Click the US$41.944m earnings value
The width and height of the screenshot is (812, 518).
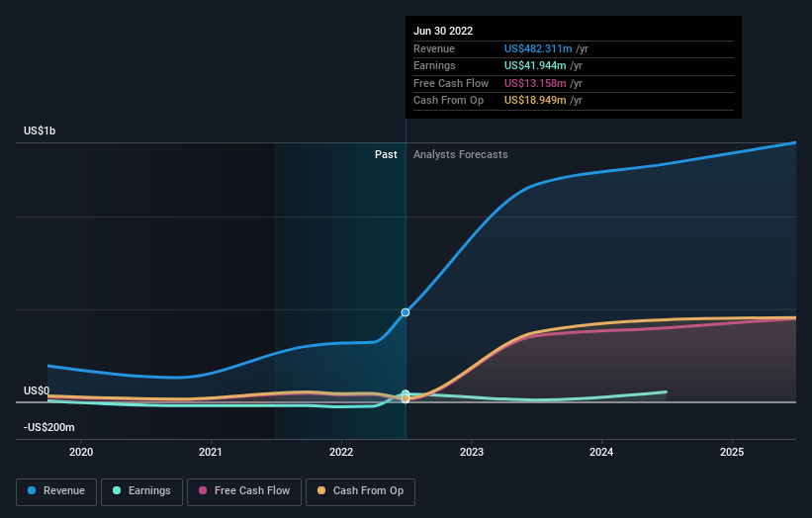pyautogui.click(x=535, y=65)
